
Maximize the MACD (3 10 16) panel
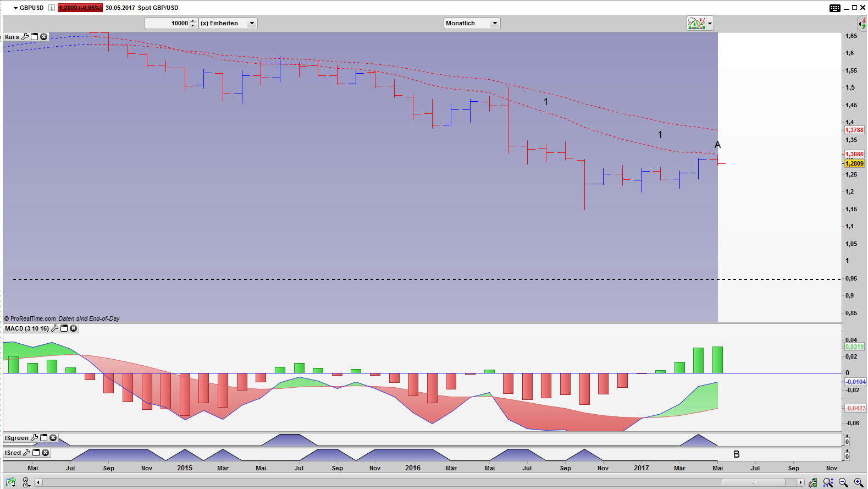tap(64, 328)
